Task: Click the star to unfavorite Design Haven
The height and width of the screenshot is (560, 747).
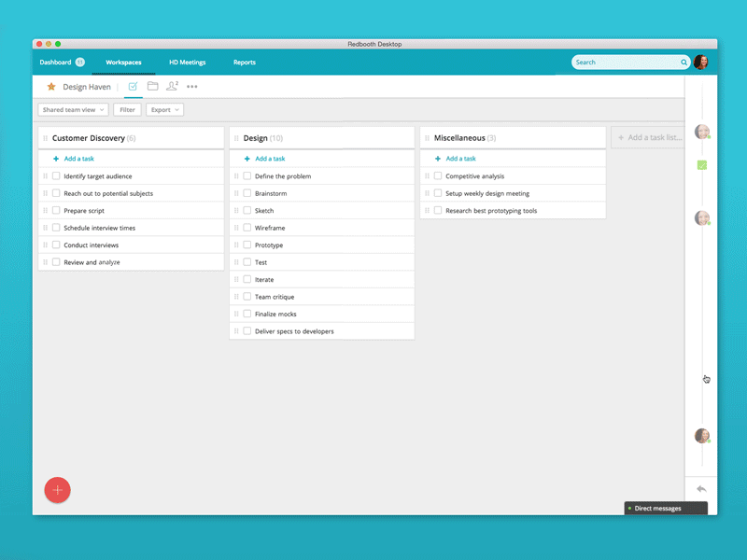Action: click(x=51, y=86)
